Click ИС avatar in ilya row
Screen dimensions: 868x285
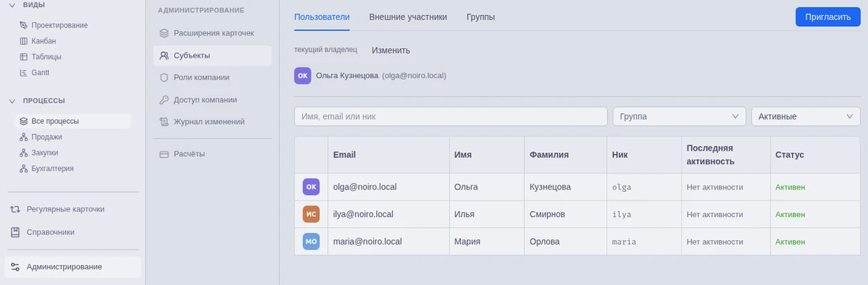tap(311, 214)
